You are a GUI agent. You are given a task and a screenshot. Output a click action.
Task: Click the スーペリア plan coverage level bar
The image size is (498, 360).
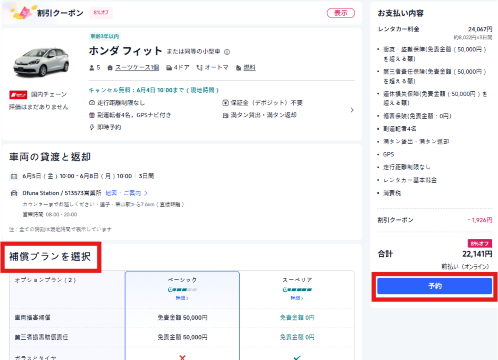coord(297,290)
